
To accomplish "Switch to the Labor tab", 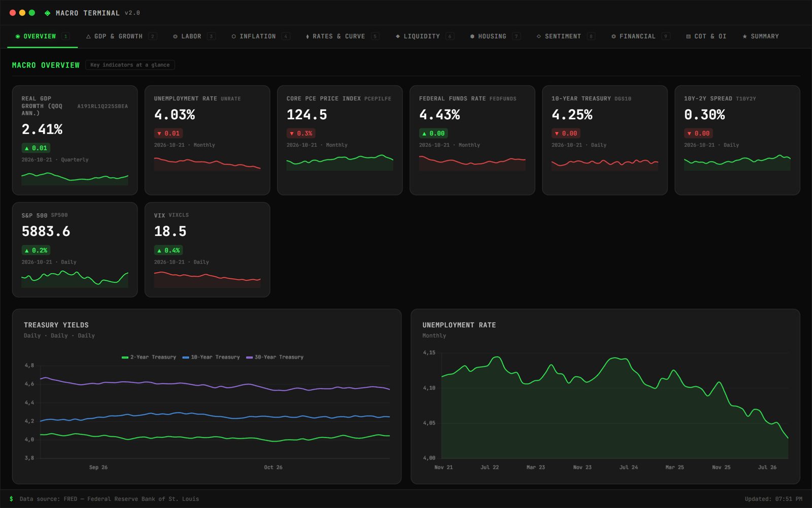I will point(194,37).
